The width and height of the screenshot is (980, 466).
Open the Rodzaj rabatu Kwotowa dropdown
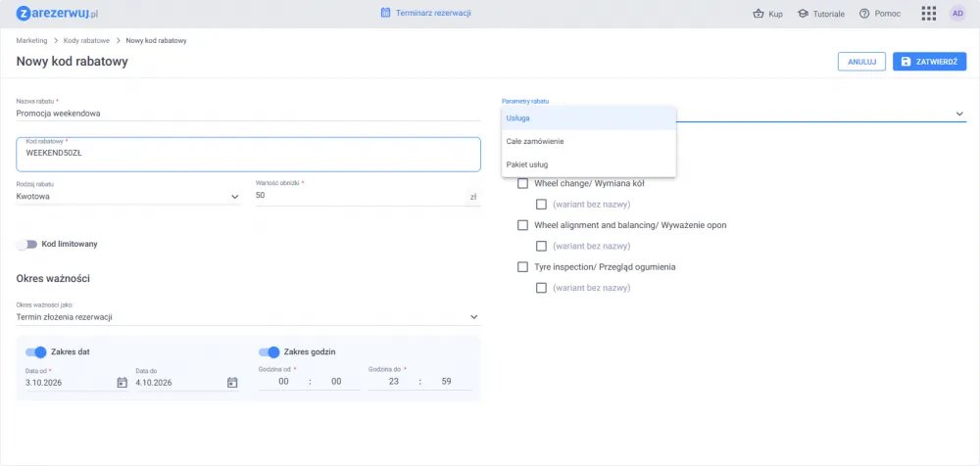[x=128, y=196]
